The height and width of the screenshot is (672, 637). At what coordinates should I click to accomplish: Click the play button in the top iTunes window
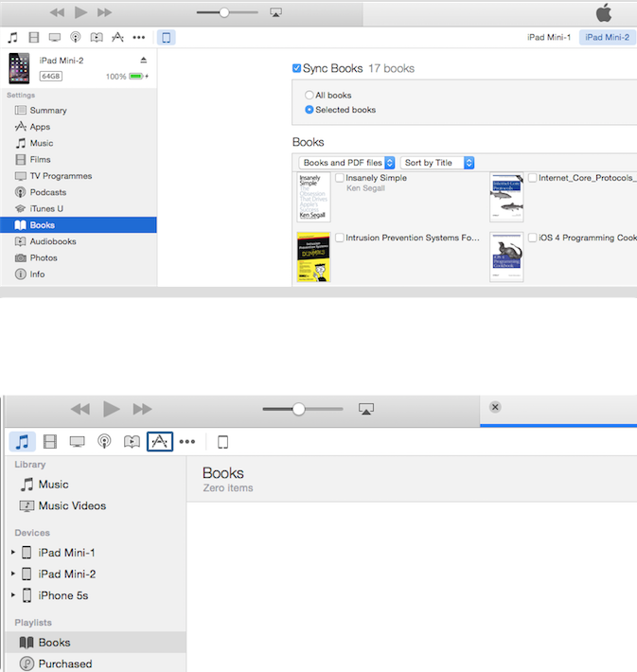(80, 12)
